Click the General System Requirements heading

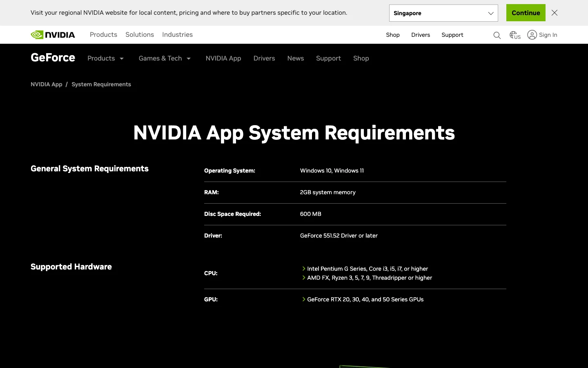[x=89, y=169]
